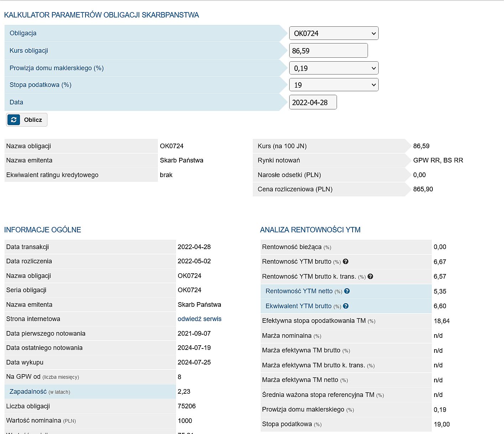Click the 'Strona internetowa' label

tap(33, 319)
